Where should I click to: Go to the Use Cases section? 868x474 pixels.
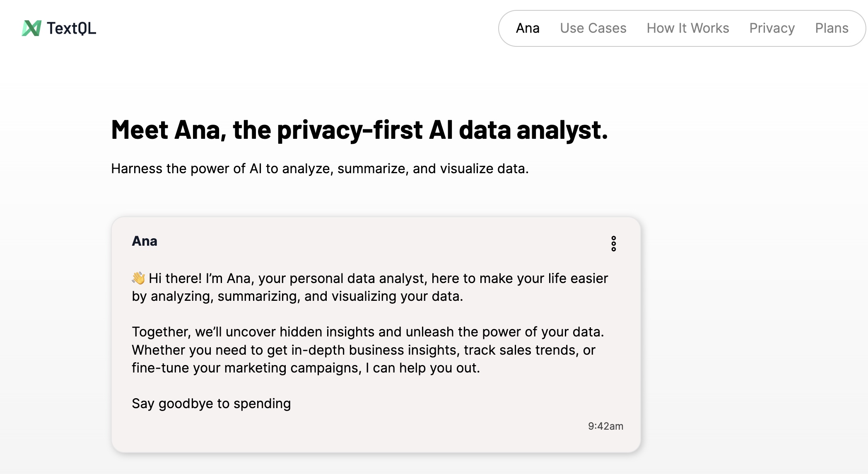coord(593,28)
